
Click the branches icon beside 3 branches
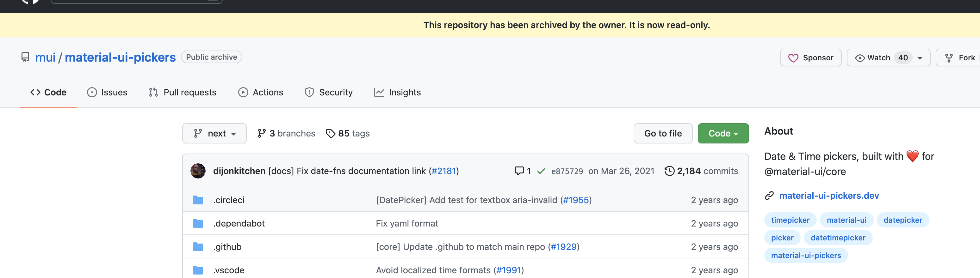pyautogui.click(x=261, y=133)
